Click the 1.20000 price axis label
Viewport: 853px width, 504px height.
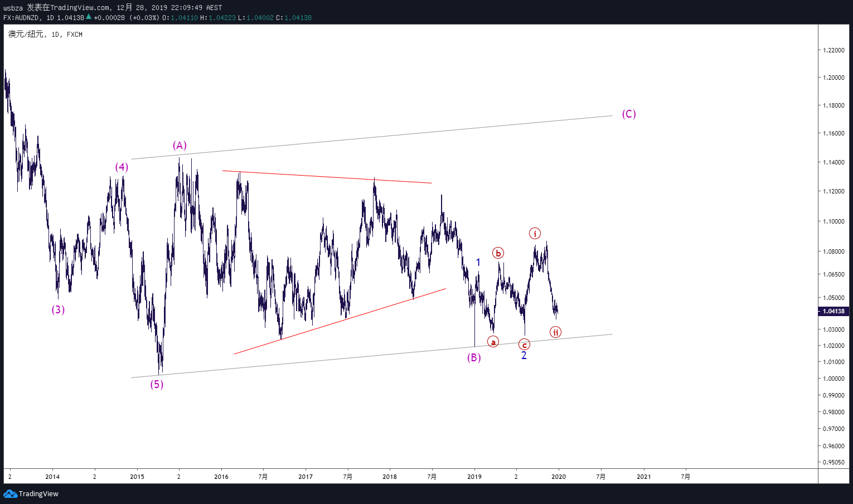point(833,77)
